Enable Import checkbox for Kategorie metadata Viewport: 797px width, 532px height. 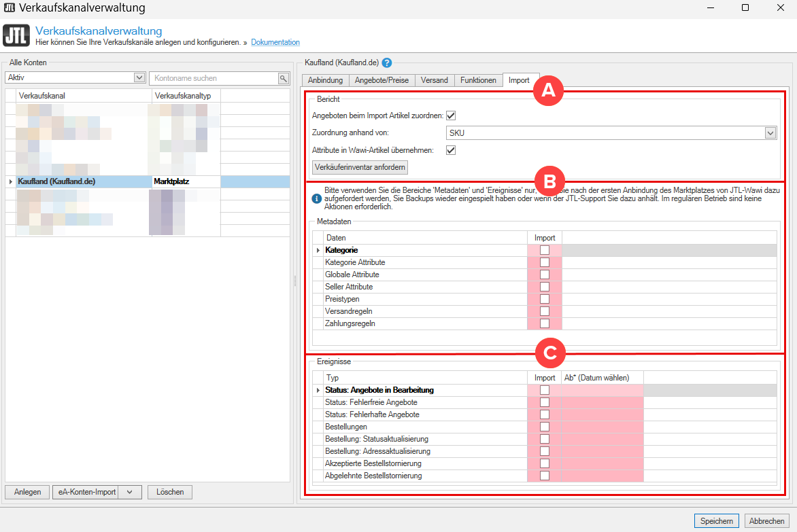(544, 250)
